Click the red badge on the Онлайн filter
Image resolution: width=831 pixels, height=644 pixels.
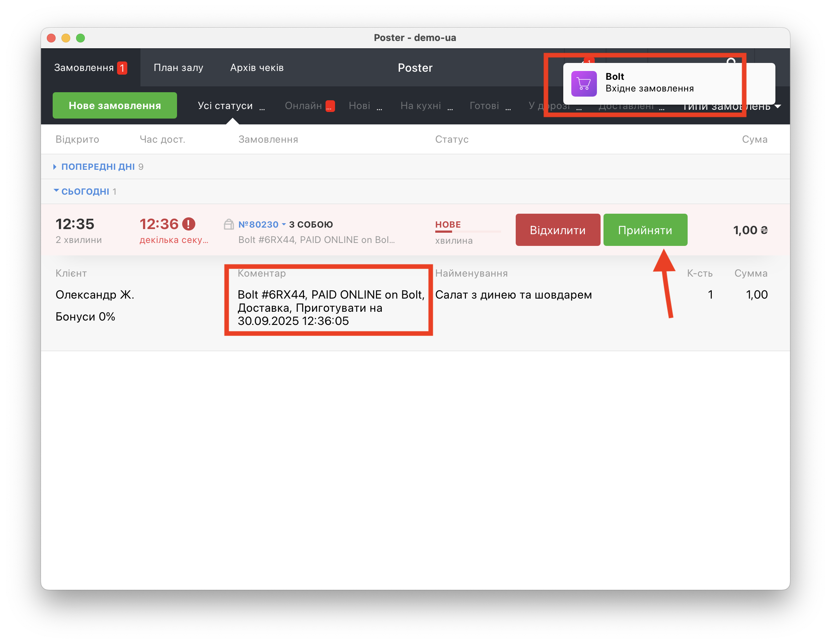click(x=330, y=106)
